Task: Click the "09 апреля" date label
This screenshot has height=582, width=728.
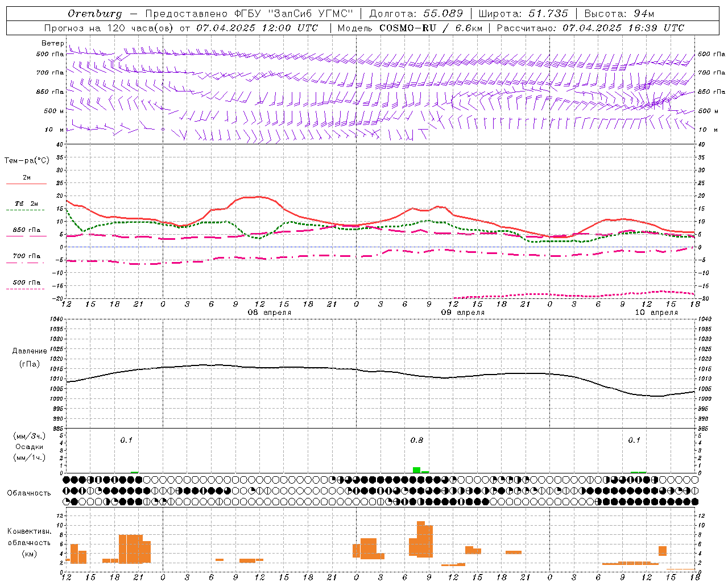Action: pyautogui.click(x=463, y=313)
